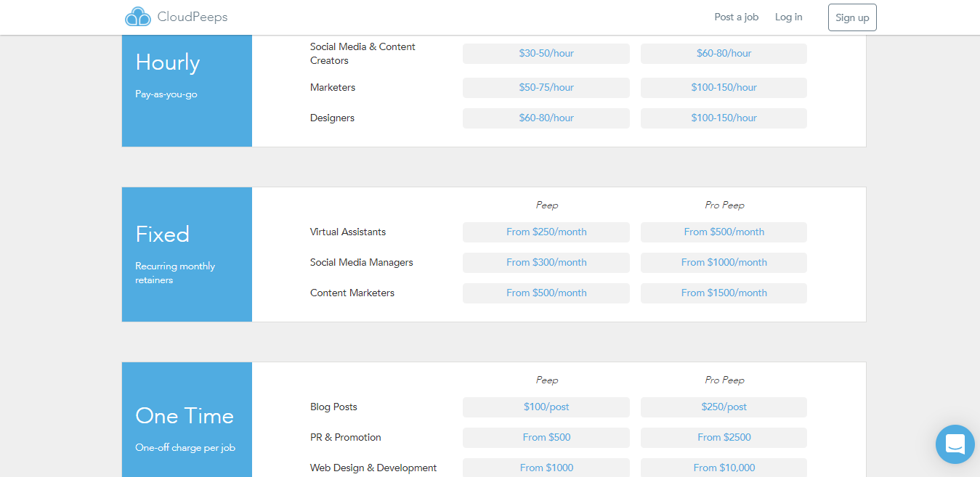
Task: Choose From $2500 Pro Peep PR & Promotion
Action: (x=723, y=437)
